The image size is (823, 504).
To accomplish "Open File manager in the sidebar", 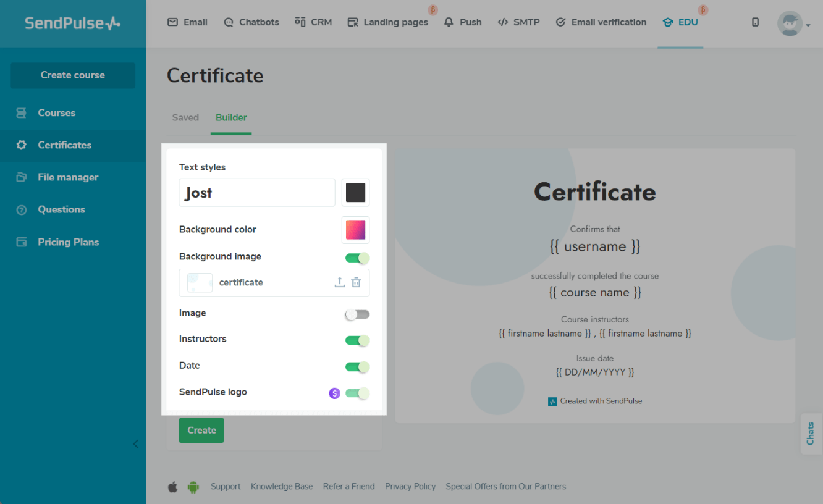I will (x=68, y=177).
